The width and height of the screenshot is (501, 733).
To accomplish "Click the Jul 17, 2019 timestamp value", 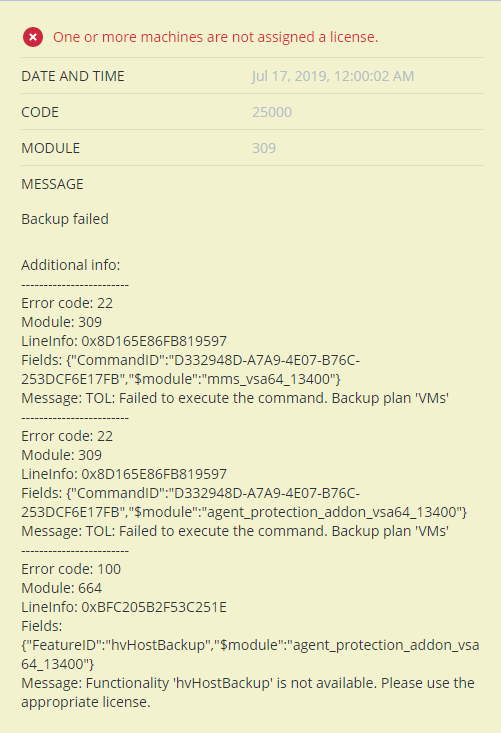I will [333, 76].
